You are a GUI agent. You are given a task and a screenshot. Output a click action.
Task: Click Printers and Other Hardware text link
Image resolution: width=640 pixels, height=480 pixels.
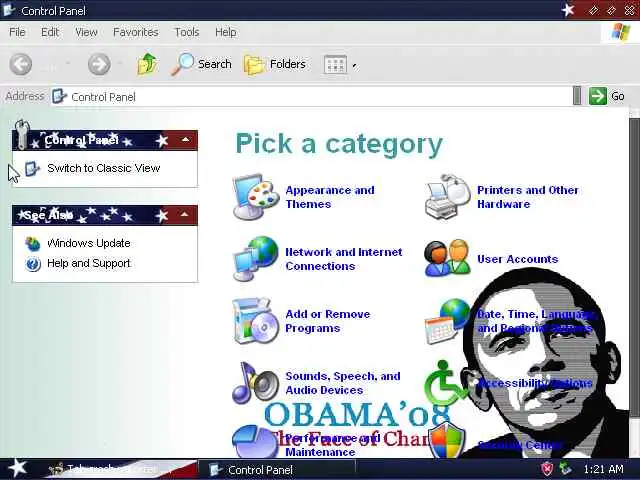[528, 197]
